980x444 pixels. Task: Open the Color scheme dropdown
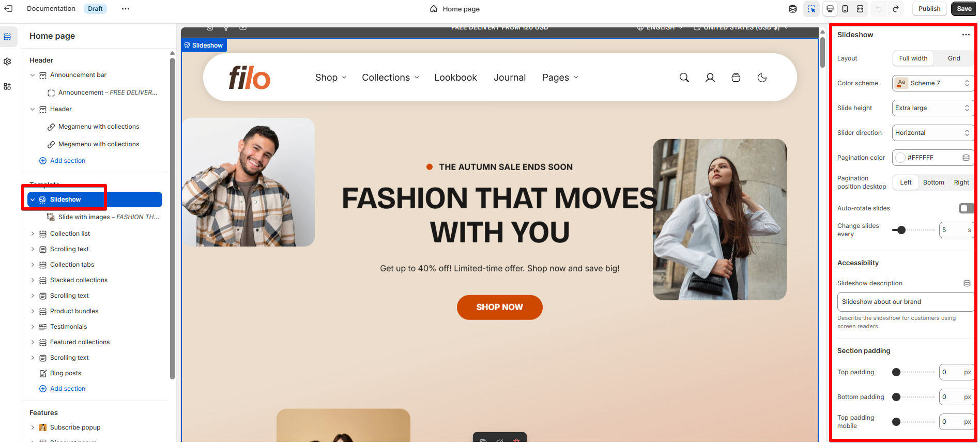pyautogui.click(x=933, y=83)
